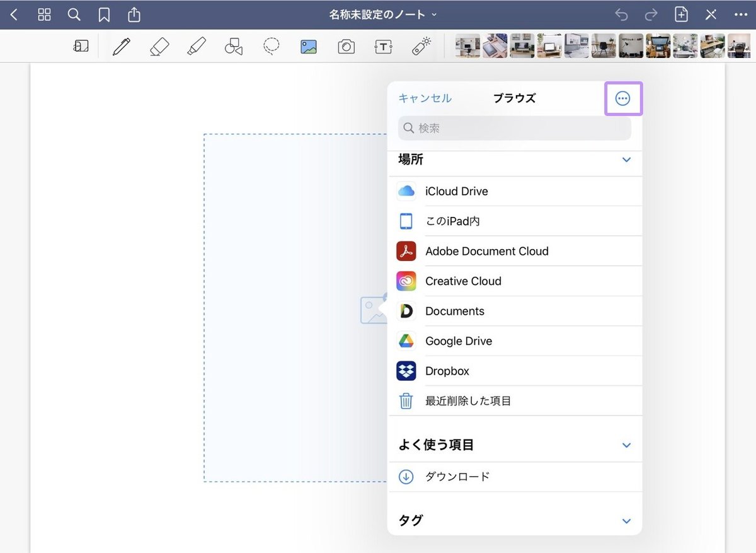This screenshot has width=756, height=553.
Task: Expand the よく使う項目 section
Action: pyautogui.click(x=626, y=445)
